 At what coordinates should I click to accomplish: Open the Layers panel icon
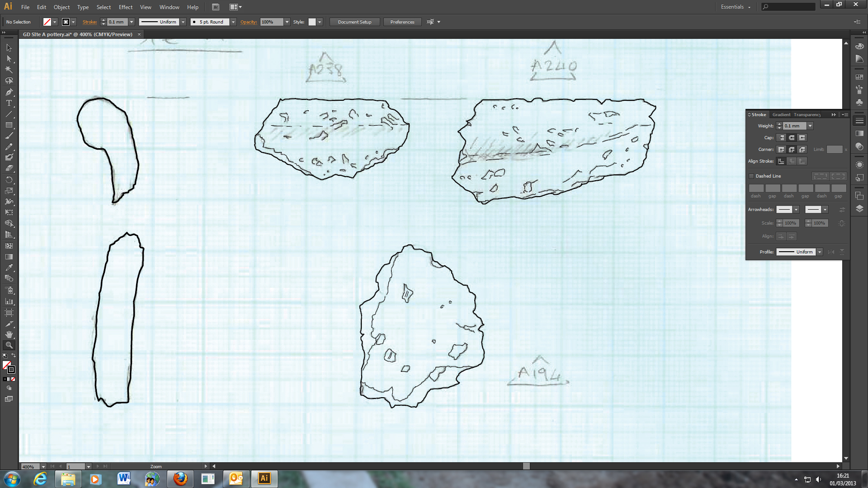[859, 209]
